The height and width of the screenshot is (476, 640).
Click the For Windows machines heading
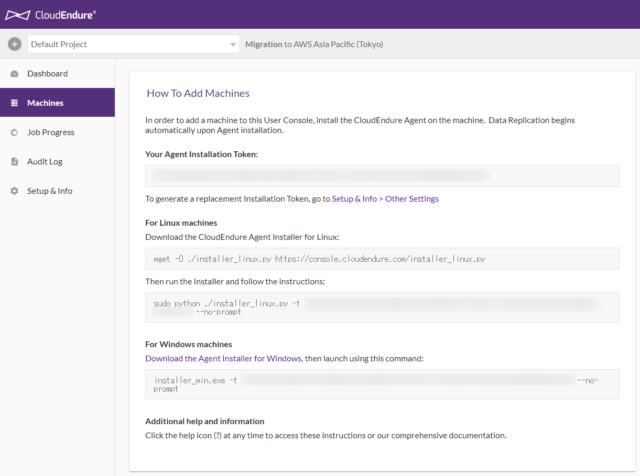point(189,344)
